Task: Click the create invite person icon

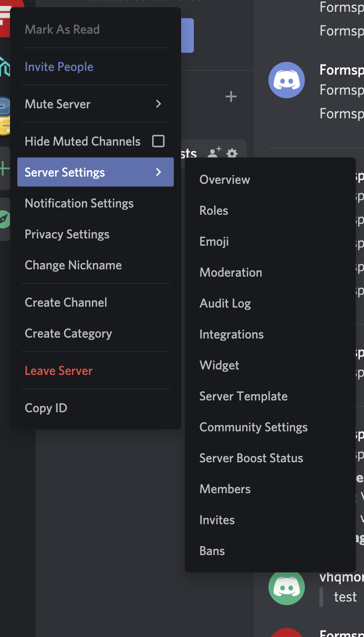Action: coord(214,152)
